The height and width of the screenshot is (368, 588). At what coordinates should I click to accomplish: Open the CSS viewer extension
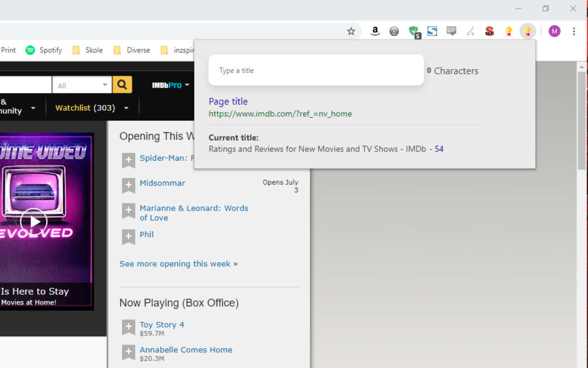click(451, 31)
